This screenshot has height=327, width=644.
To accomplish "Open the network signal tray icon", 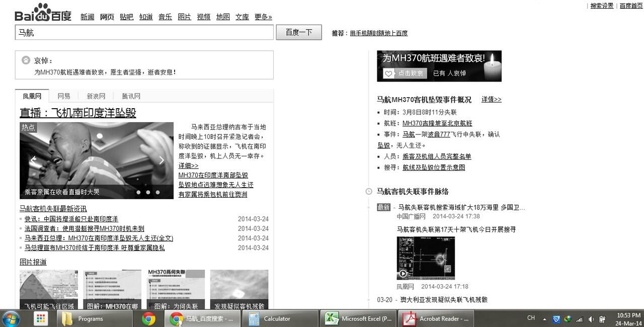I will (x=580, y=319).
